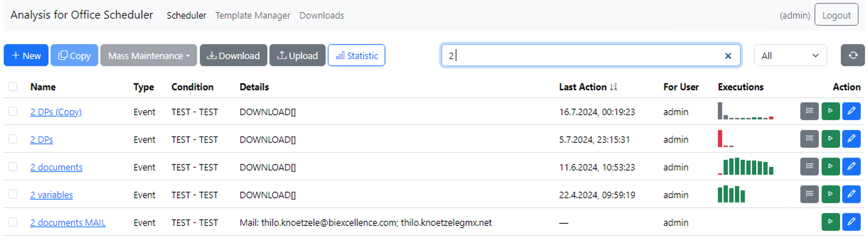Toggle the select-all checkbox in the header

pos(13,86)
